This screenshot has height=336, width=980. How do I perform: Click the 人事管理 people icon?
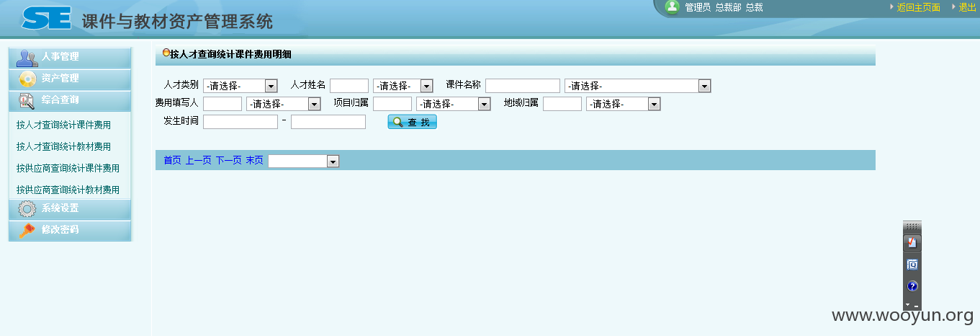point(27,58)
